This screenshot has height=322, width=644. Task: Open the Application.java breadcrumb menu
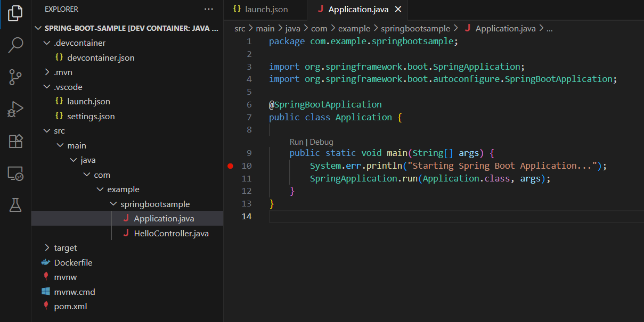click(x=504, y=28)
